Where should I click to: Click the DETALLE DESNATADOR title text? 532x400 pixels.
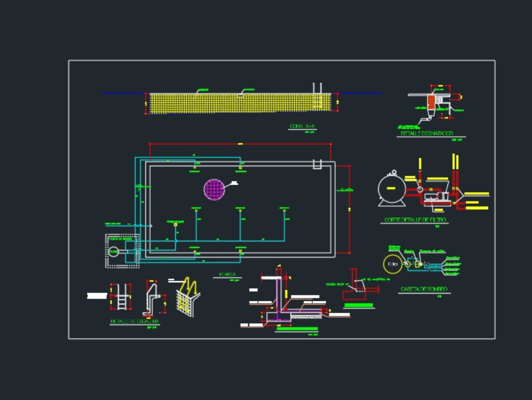point(425,134)
